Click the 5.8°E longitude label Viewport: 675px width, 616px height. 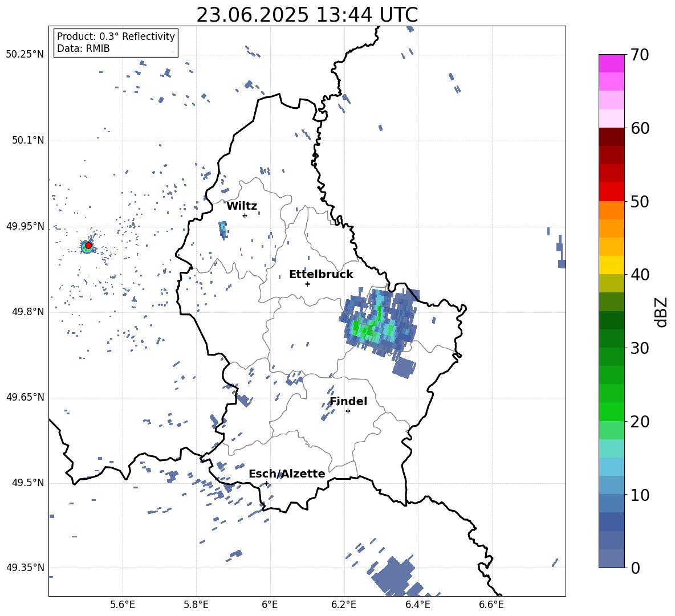coord(196,605)
